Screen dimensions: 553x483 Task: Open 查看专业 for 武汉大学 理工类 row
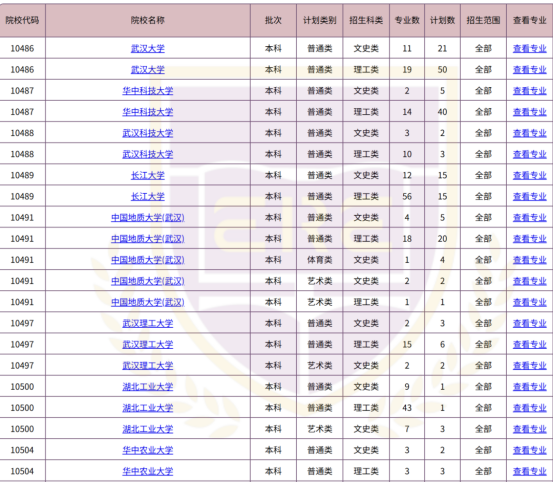[529, 69]
